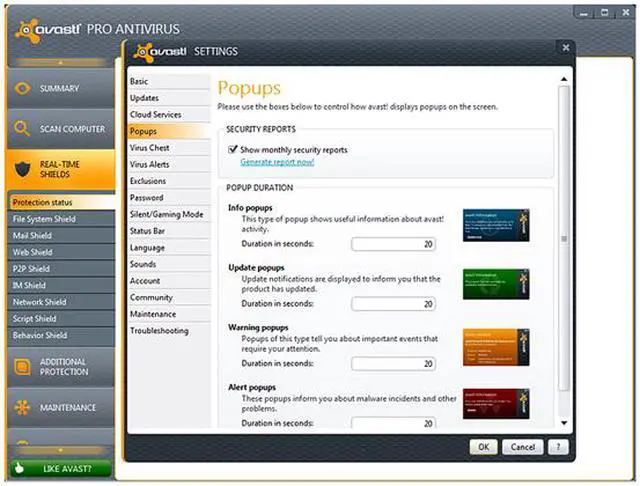Select Behavior Shield in the sidebar
This screenshot has height=486, width=640.
(x=61, y=335)
